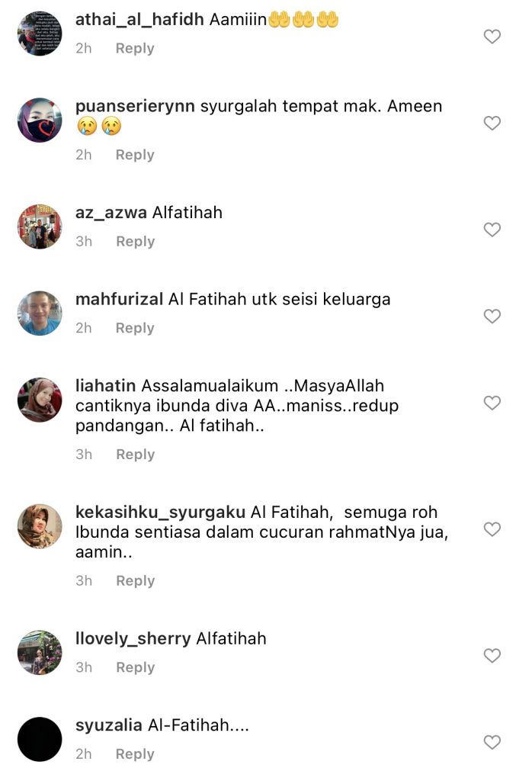Open az_azwa's profile avatar
The height and width of the screenshot is (781, 532).
[40, 227]
